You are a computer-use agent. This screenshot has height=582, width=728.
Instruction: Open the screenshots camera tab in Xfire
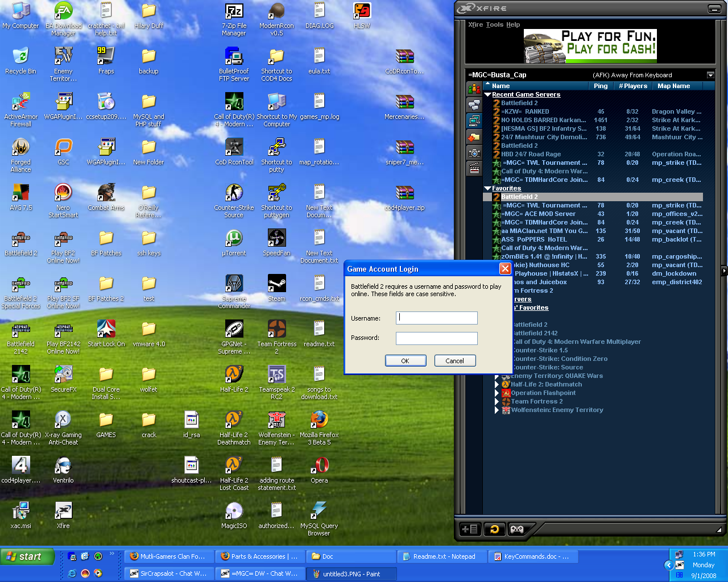(474, 152)
